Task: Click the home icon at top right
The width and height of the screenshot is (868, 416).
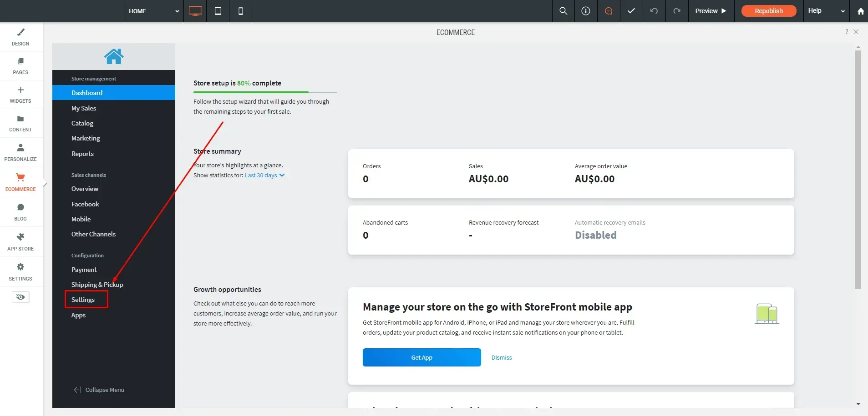Action: click(861, 11)
